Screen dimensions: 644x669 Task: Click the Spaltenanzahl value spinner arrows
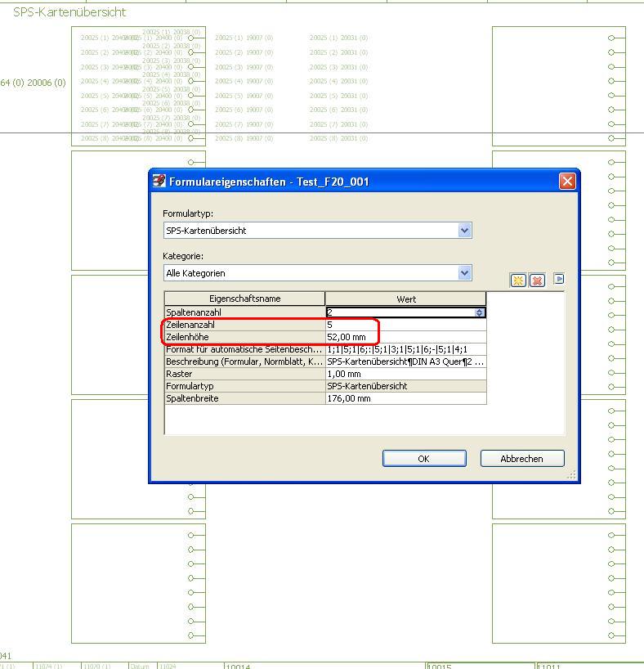(x=480, y=312)
